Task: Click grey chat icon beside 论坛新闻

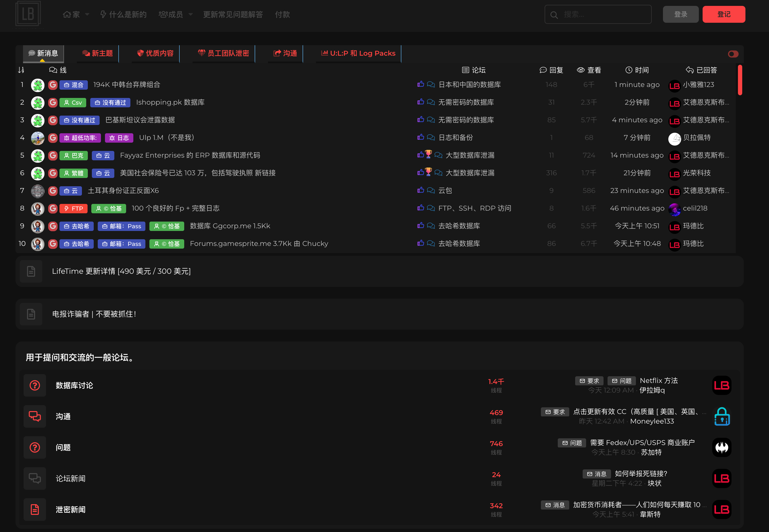Action: click(x=35, y=478)
